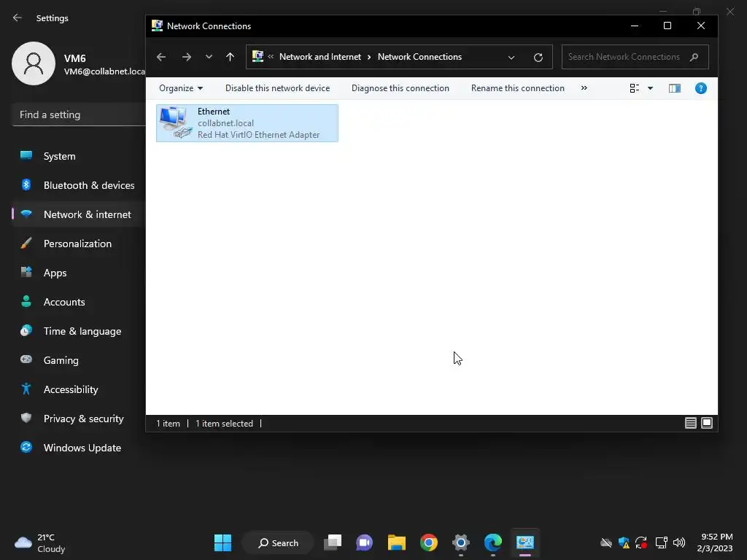Launch Google Chrome from taskbar
This screenshot has height=560, width=747.
pos(429,542)
